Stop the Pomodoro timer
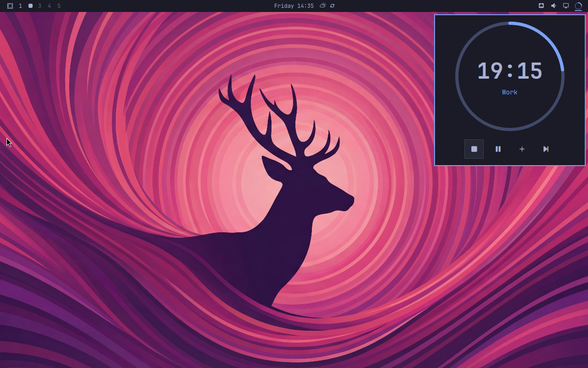 point(474,149)
